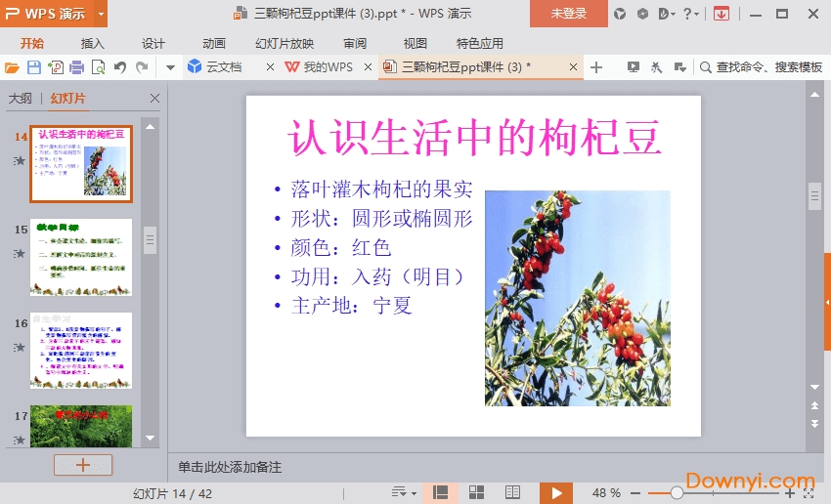Image resolution: width=831 pixels, height=504 pixels.
Task: Click the slide title 认识生活中的枸杞豆
Action: tap(474, 138)
